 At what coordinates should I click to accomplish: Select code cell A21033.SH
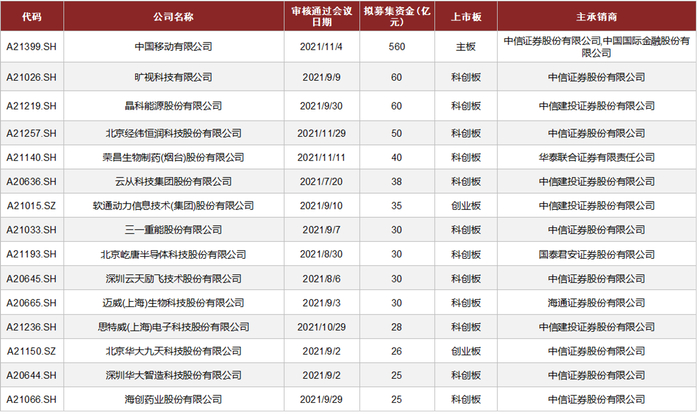32,230
